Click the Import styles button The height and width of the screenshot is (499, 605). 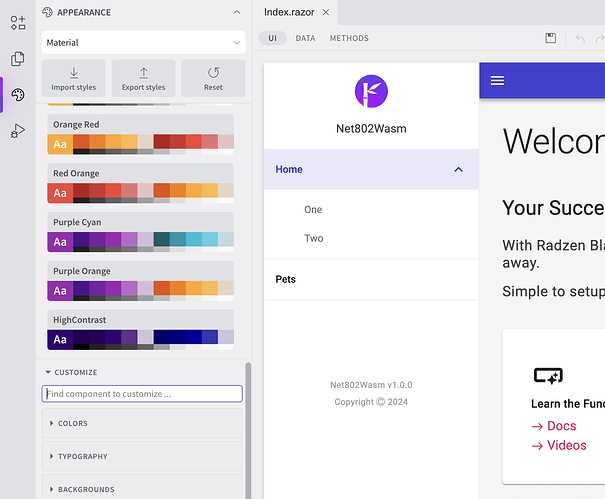click(73, 79)
